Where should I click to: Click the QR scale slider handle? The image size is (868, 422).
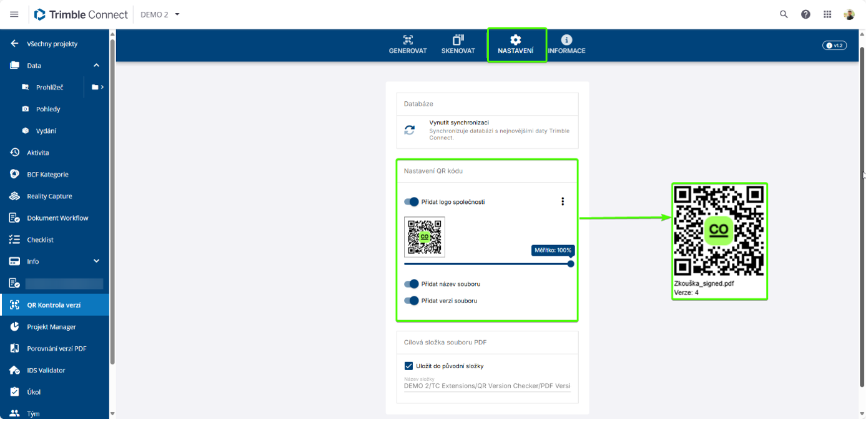coord(571,264)
